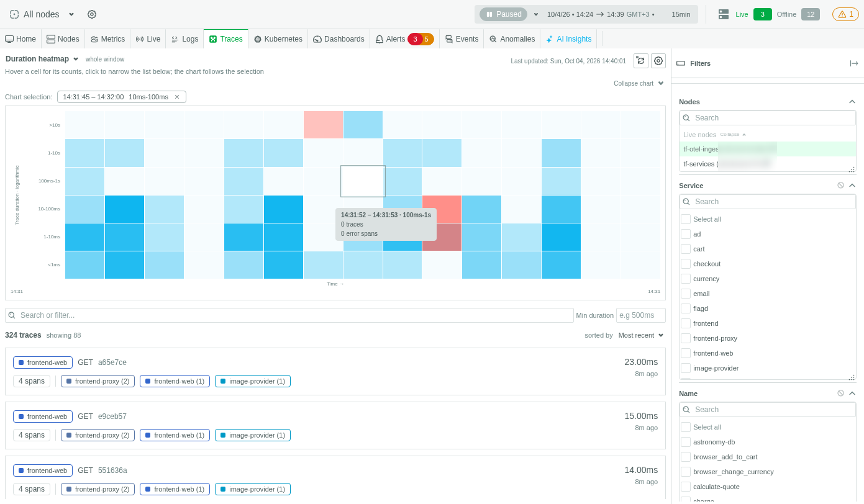This screenshot has width=864, height=504.
Task: Check the cart service checkbox
Action: 686,249
